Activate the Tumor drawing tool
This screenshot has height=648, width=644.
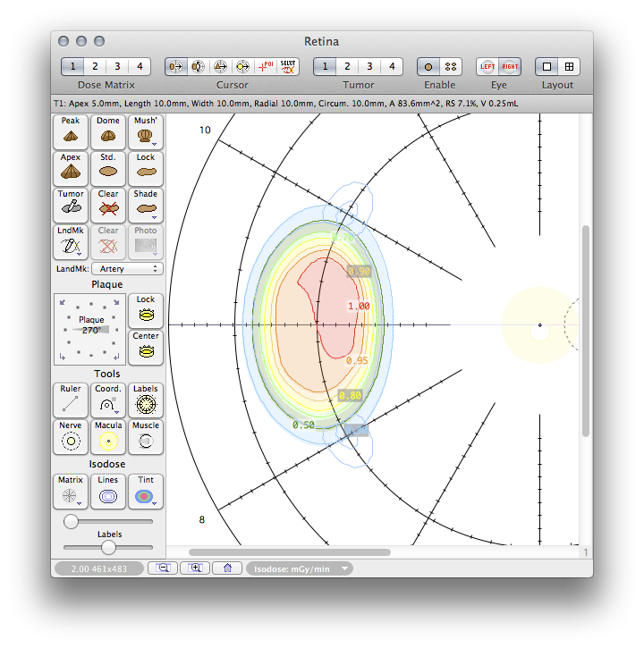71,206
